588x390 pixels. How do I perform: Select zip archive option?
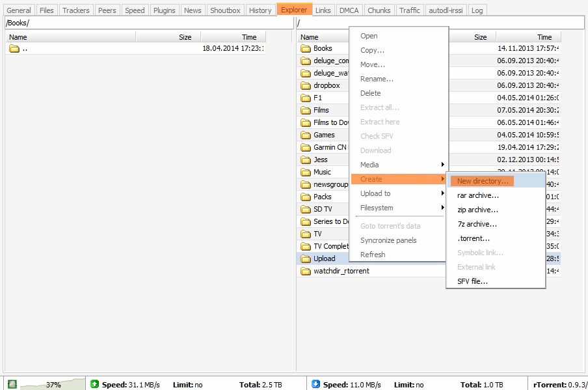tap(478, 210)
